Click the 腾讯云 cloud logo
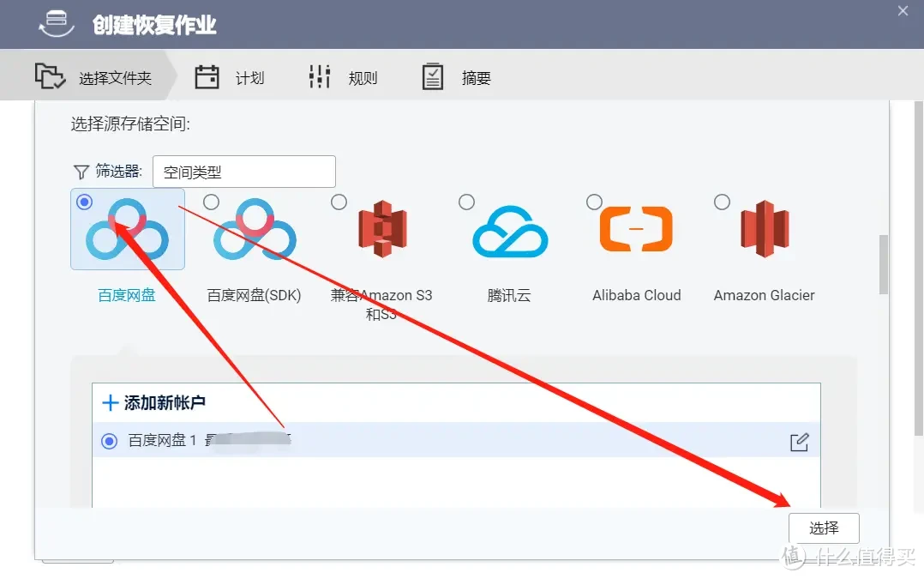The width and height of the screenshot is (924, 579). (x=510, y=231)
